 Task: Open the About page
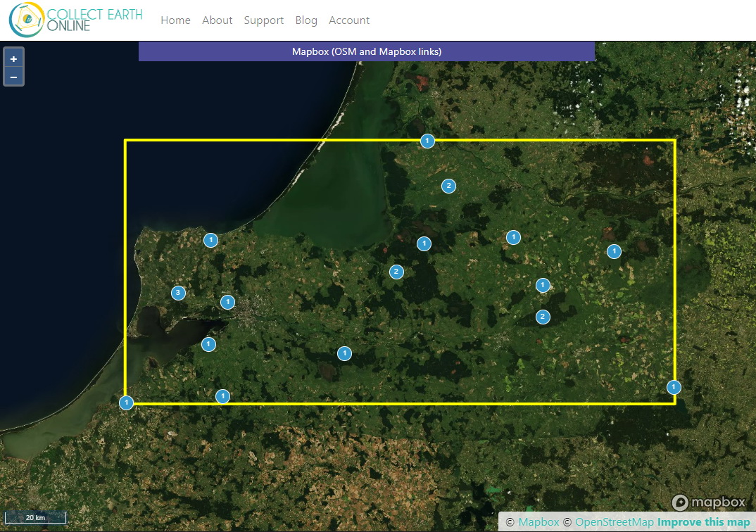click(x=217, y=20)
